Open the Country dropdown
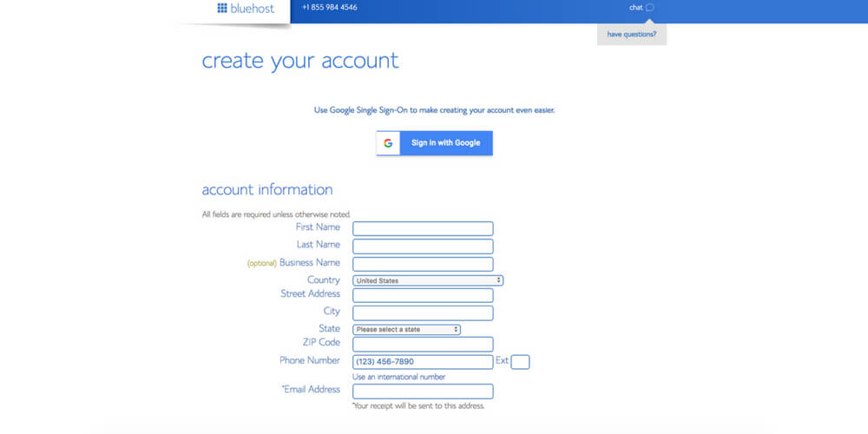Viewport: 868px width, 434px height. pos(428,280)
